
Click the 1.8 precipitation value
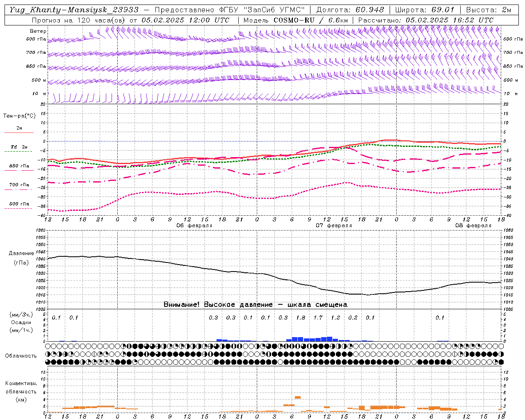301,317
